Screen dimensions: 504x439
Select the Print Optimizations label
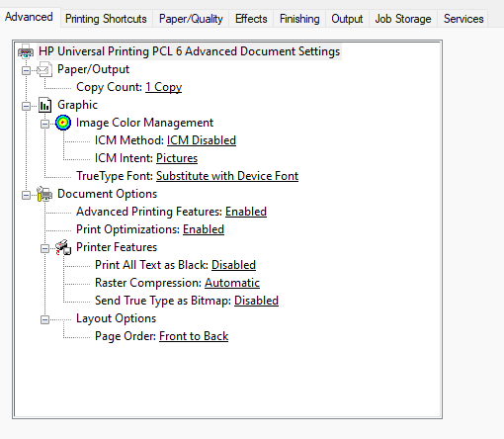coord(128,229)
